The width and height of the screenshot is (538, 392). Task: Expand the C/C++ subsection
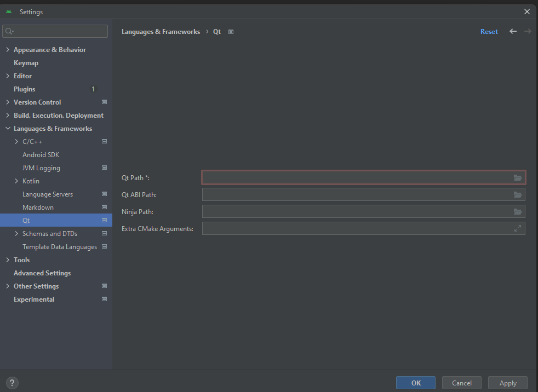(x=16, y=142)
